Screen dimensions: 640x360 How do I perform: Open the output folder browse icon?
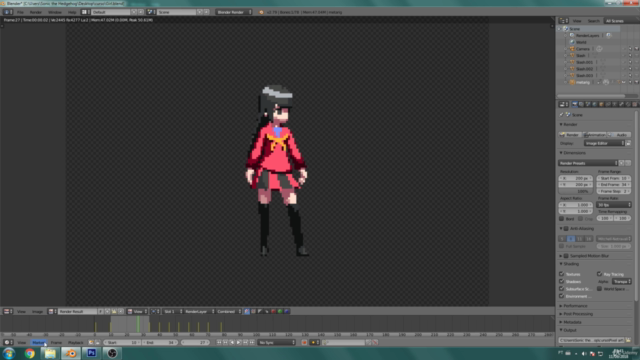pos(628,340)
